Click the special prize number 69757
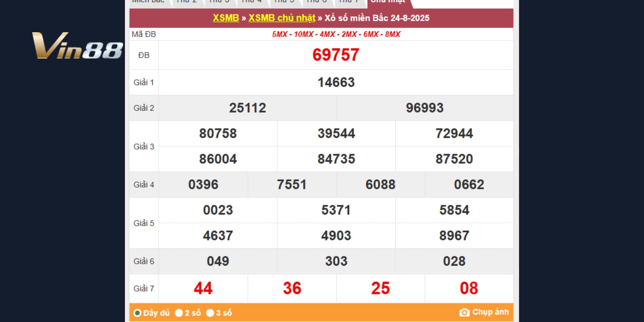Image resolution: width=644 pixels, height=322 pixels. [x=336, y=55]
